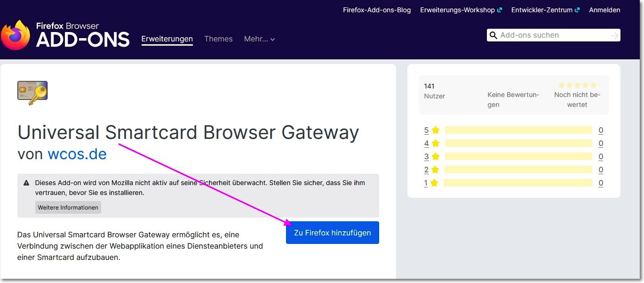Click Anmelden to sign in
The image size is (644, 283).
pyautogui.click(x=604, y=10)
